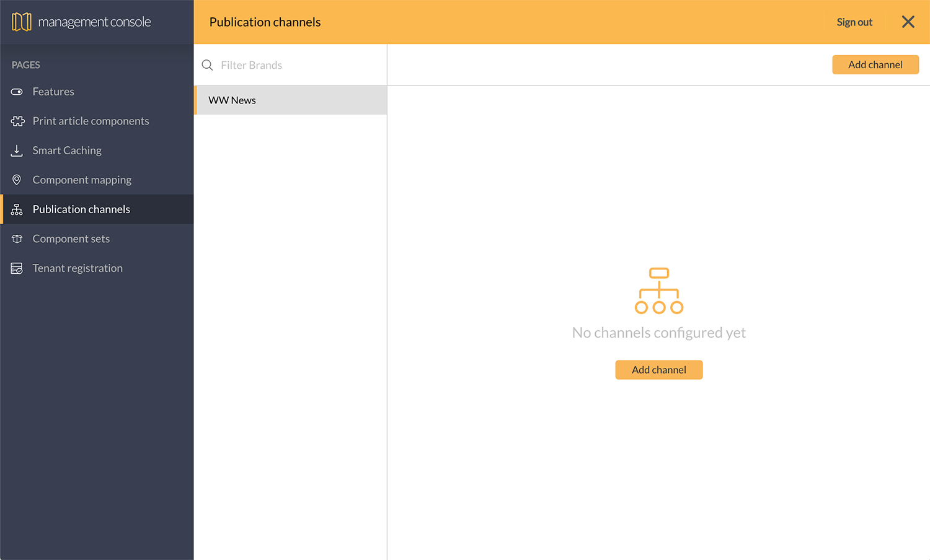
Task: Click 'No channels configured yet' message
Action: 659,333
